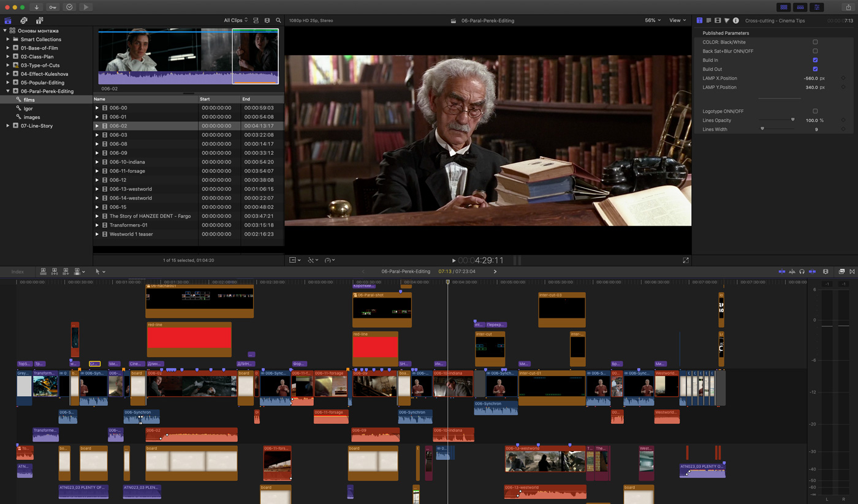This screenshot has height=504, width=858.
Task: Select the Igor keyword collection
Action: [x=46, y=108]
